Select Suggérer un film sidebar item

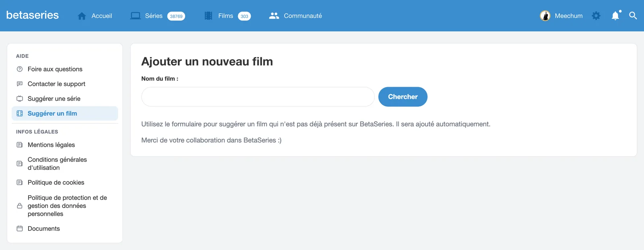pos(65,113)
